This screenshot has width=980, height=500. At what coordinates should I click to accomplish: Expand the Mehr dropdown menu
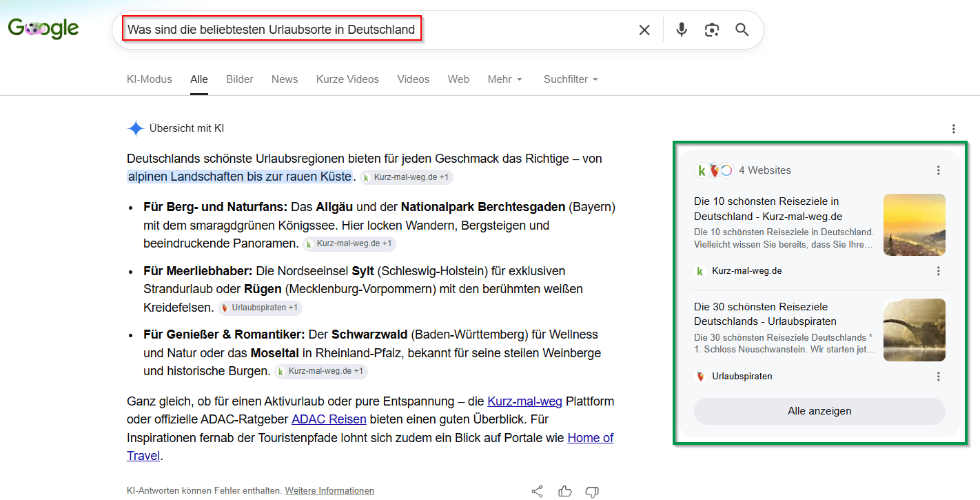pyautogui.click(x=504, y=79)
